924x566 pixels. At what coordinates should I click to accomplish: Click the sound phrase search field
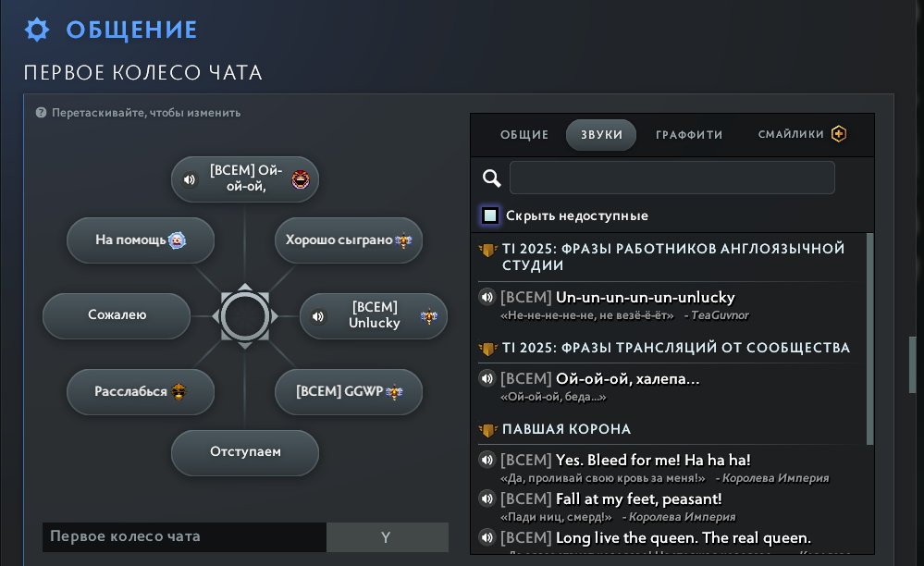(671, 178)
